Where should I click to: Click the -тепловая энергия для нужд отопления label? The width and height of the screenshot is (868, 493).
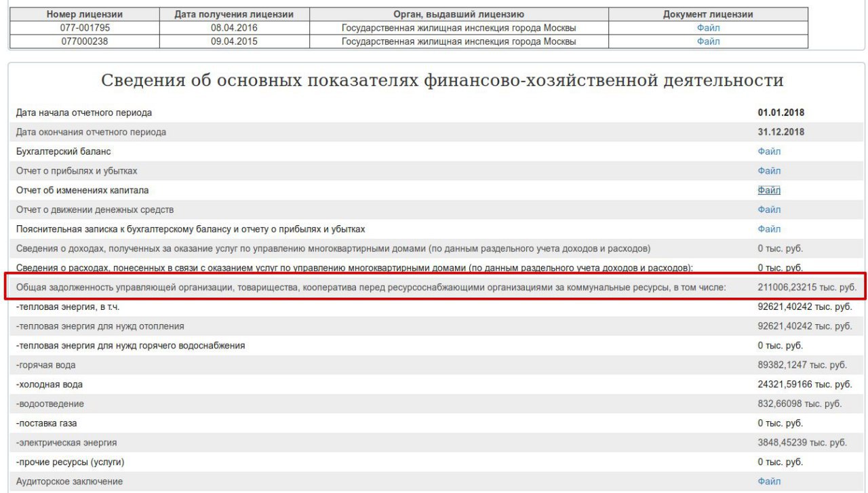(102, 326)
